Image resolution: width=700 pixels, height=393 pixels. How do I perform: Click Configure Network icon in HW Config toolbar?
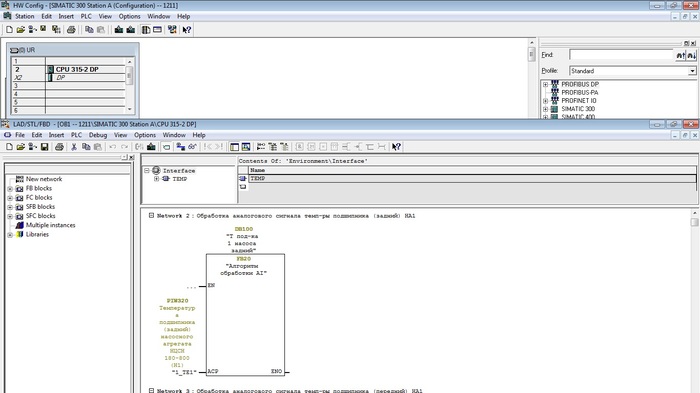(x=172, y=30)
